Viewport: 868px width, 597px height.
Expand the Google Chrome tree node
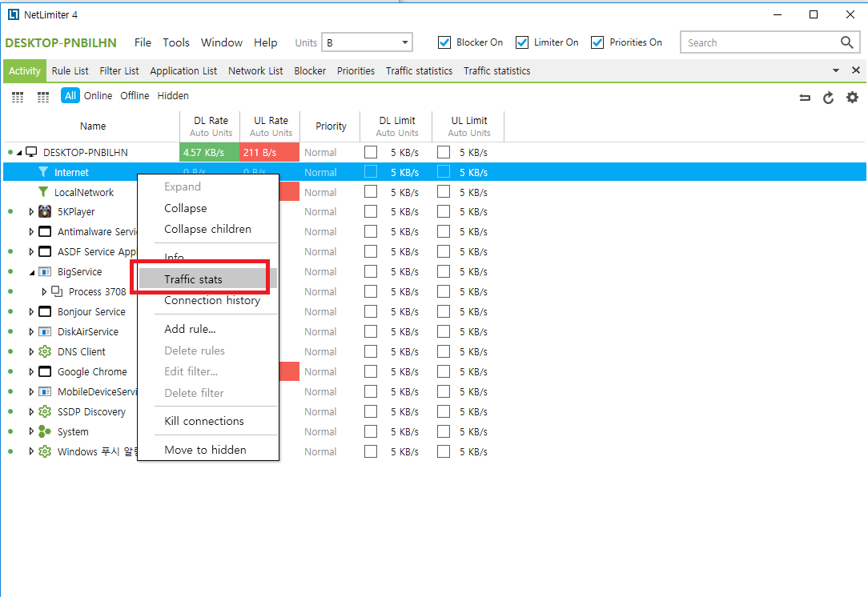click(x=31, y=372)
